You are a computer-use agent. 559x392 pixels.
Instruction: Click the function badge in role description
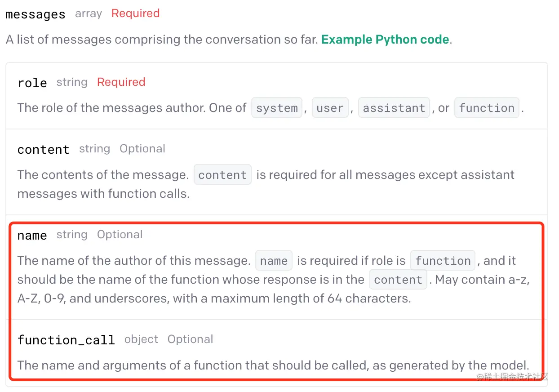coord(487,108)
